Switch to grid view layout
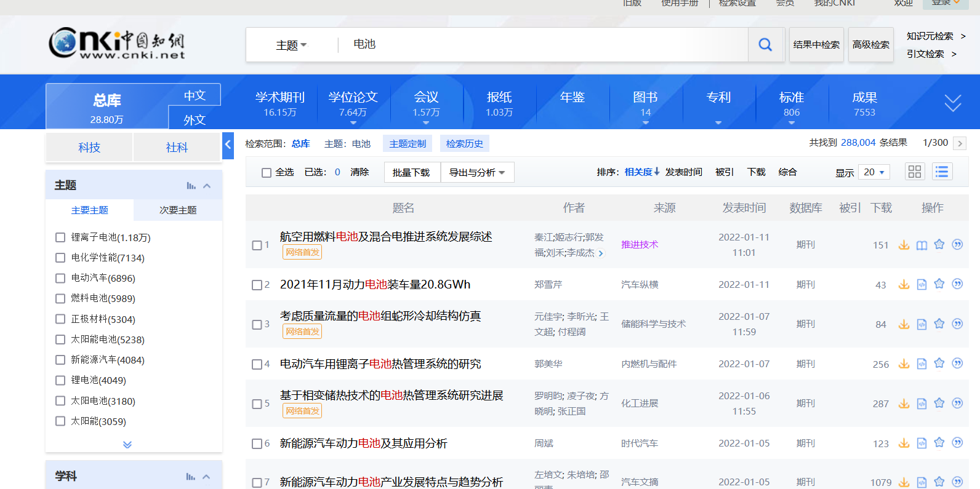980x489 pixels. [915, 172]
